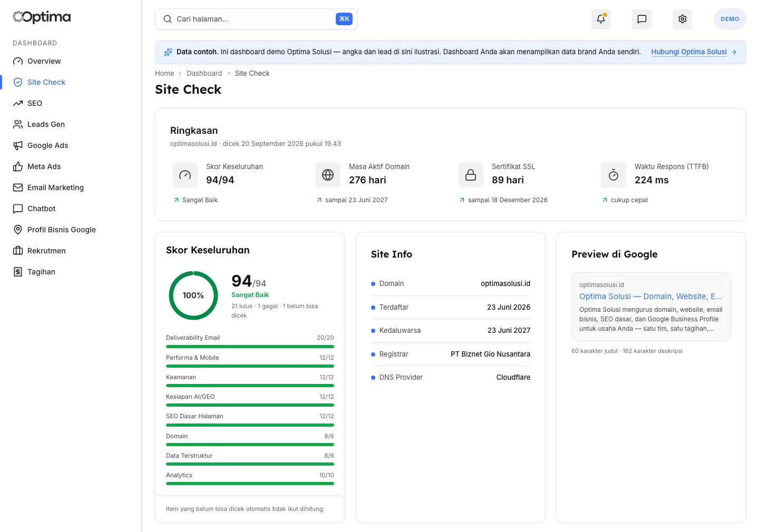Click the Data Terstruktur label
Image resolution: width=759 pixels, height=532 pixels.
pos(189,456)
